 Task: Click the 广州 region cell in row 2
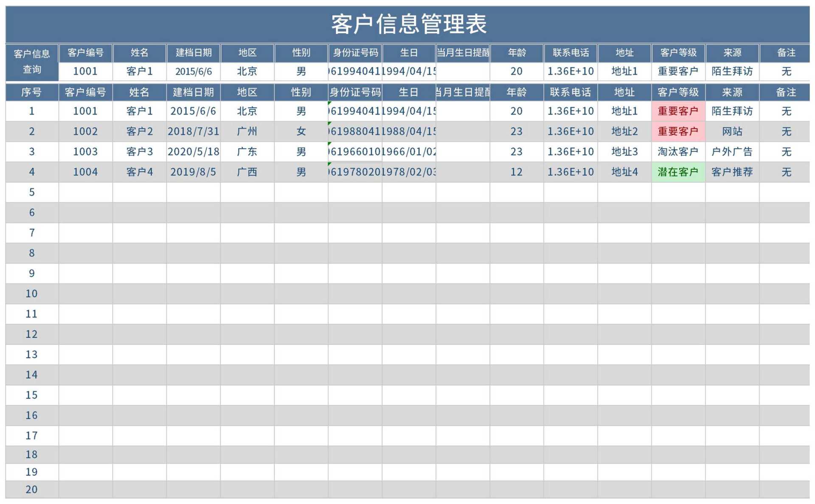tap(247, 132)
